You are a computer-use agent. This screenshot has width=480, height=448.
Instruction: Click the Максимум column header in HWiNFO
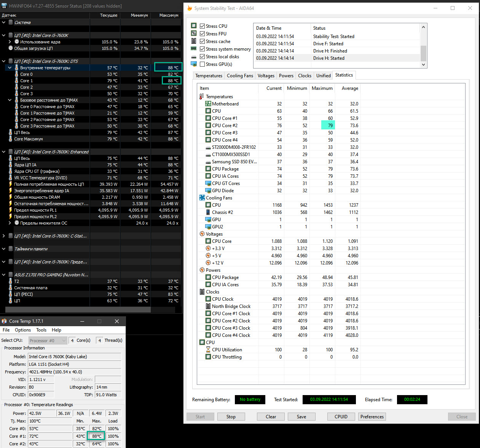coord(166,15)
